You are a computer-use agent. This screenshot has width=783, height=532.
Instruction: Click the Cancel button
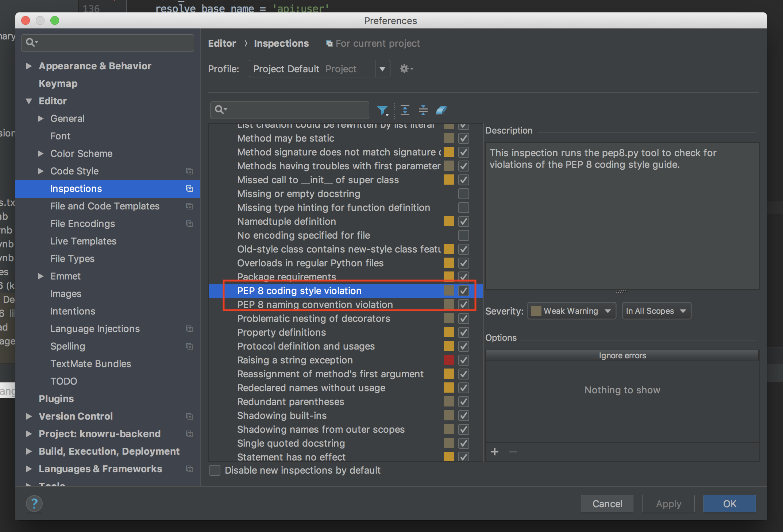[x=607, y=504]
